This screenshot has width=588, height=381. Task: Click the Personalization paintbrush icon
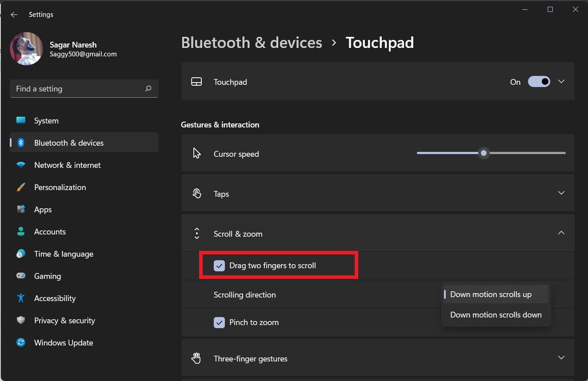tap(21, 187)
